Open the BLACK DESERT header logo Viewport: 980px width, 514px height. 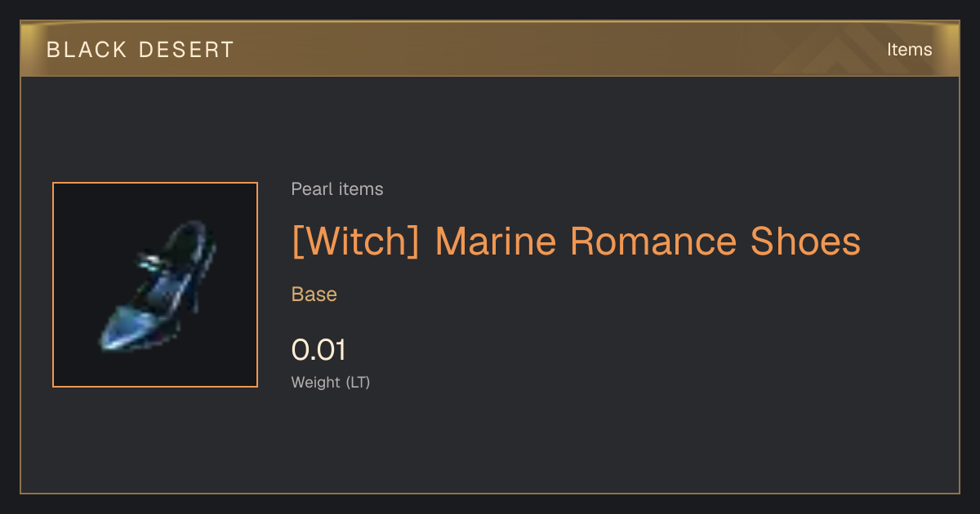point(140,50)
